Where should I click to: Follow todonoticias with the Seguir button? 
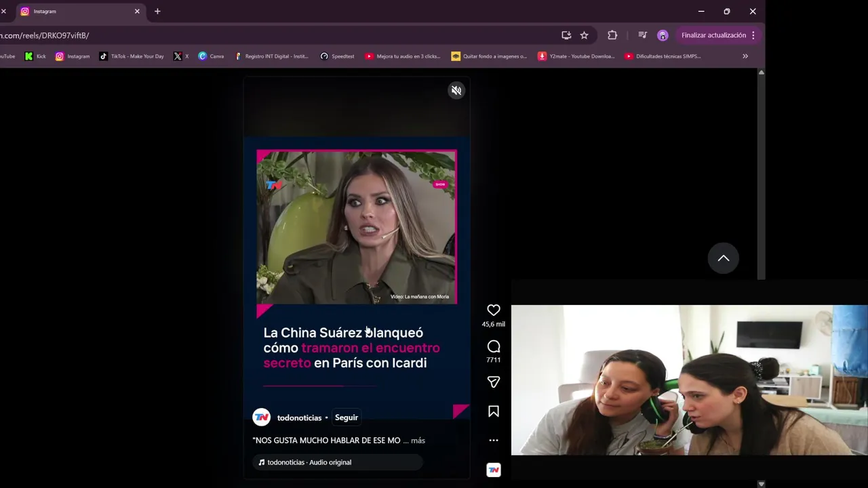click(346, 418)
